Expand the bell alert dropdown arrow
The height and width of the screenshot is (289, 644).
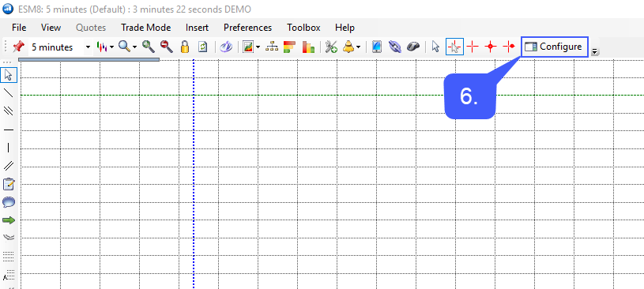point(359,47)
